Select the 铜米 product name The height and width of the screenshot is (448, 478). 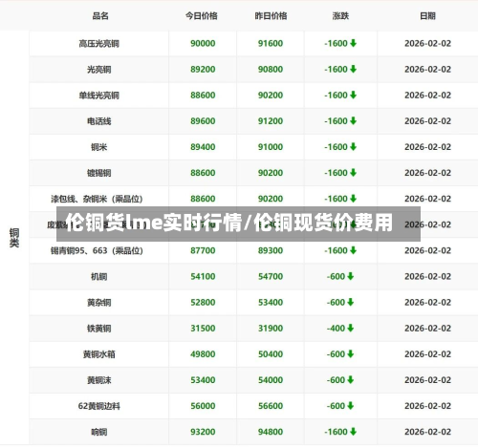click(x=99, y=147)
